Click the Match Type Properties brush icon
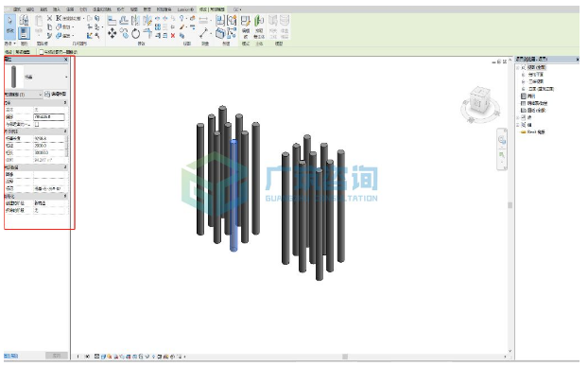 point(49,35)
